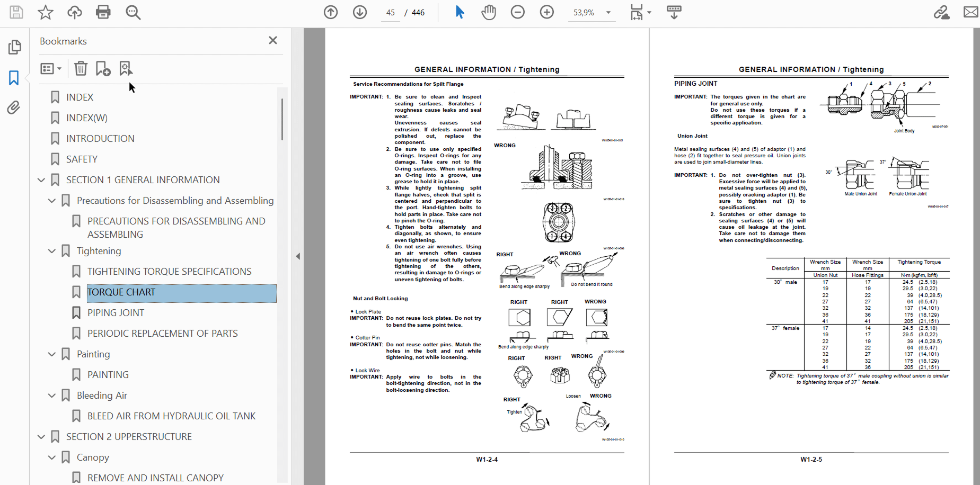Click the page number field
This screenshot has height=485, width=980.
pyautogui.click(x=391, y=13)
